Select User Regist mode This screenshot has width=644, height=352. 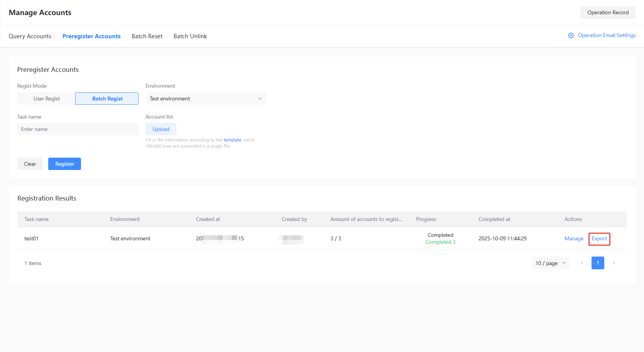pos(46,99)
